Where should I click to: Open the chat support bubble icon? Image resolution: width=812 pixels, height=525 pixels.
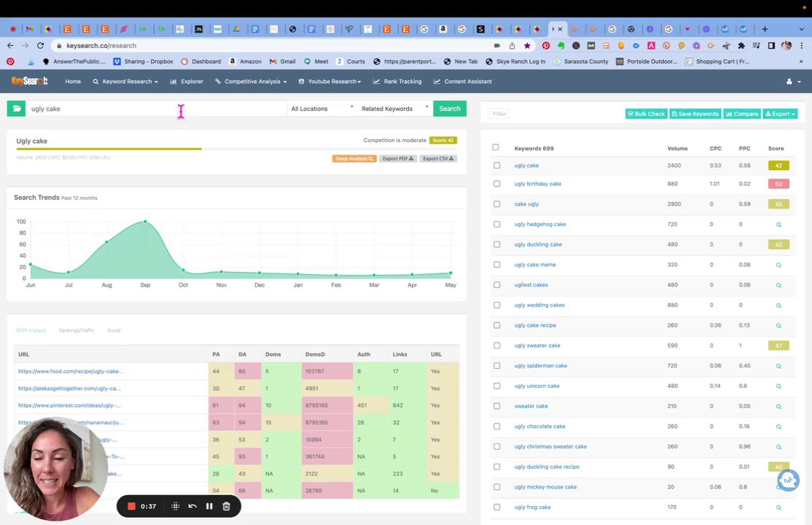pyautogui.click(x=788, y=480)
